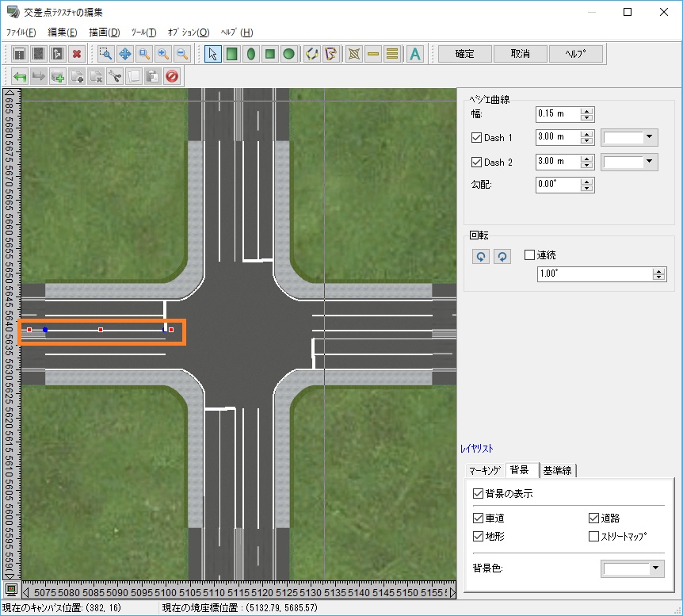Click the 確定 confirm button
Viewport: 683px width, 616px height.
coord(464,54)
